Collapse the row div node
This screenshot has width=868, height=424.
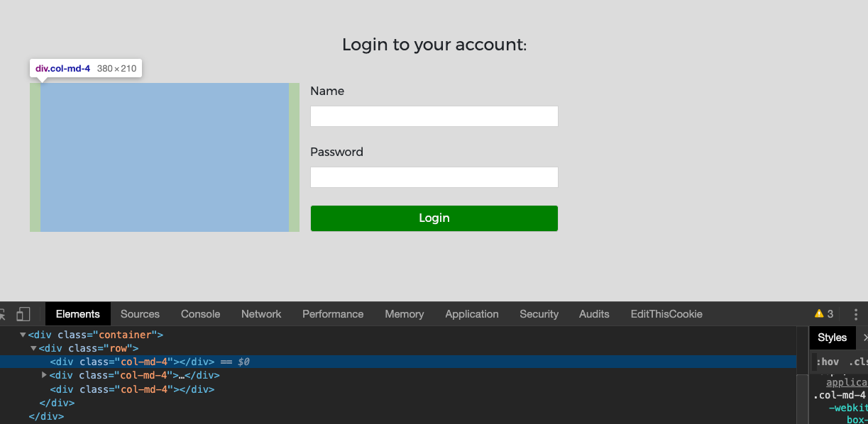point(33,348)
